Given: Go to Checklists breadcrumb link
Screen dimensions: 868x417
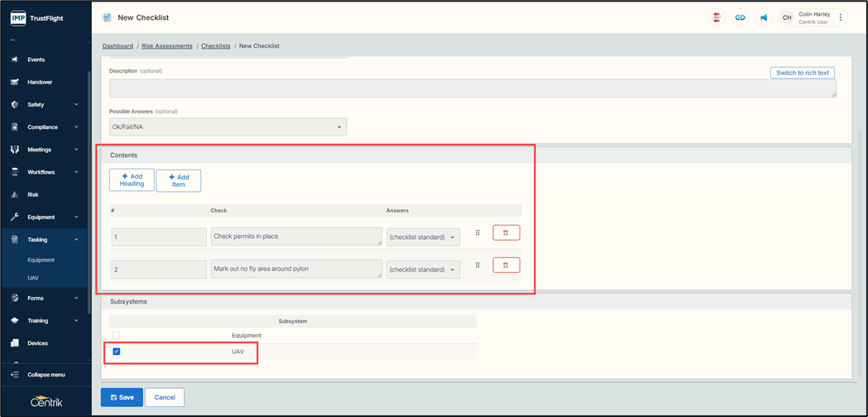Looking at the screenshot, I should click(216, 46).
